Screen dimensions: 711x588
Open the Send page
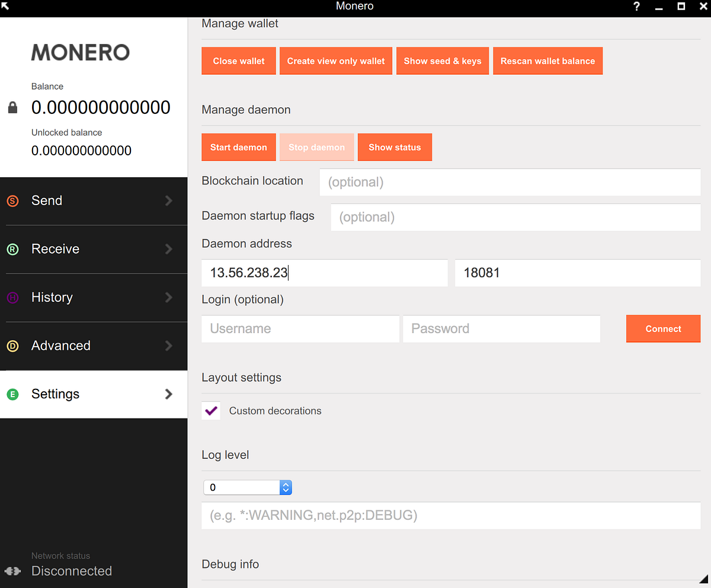pos(94,201)
